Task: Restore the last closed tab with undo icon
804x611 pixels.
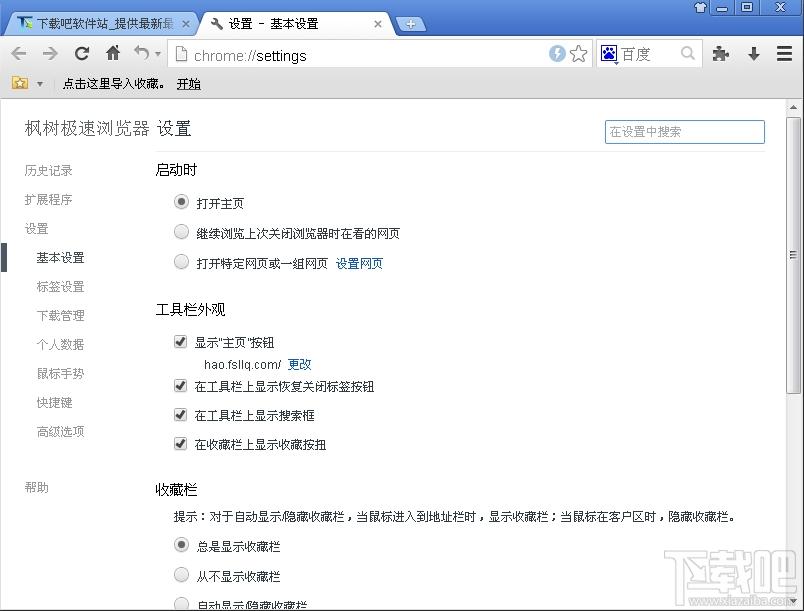Action: pos(142,52)
